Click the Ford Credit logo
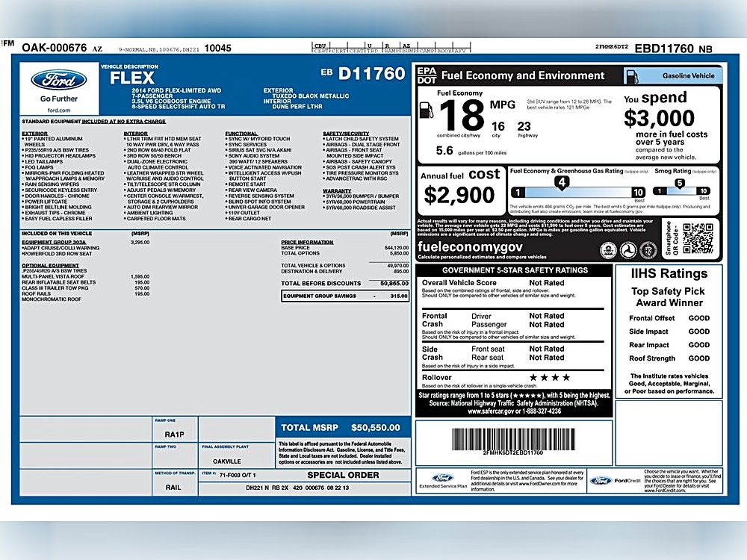This screenshot has height=560, width=747. 601,480
